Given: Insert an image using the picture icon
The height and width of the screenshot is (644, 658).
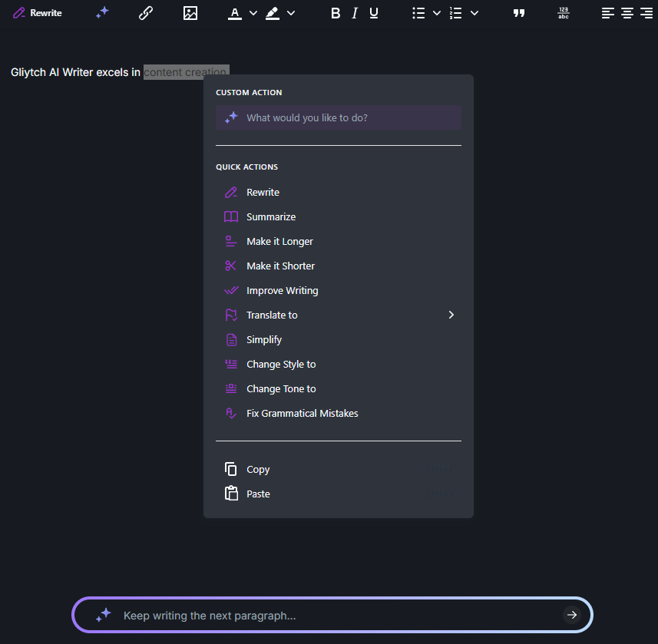Looking at the screenshot, I should [190, 13].
